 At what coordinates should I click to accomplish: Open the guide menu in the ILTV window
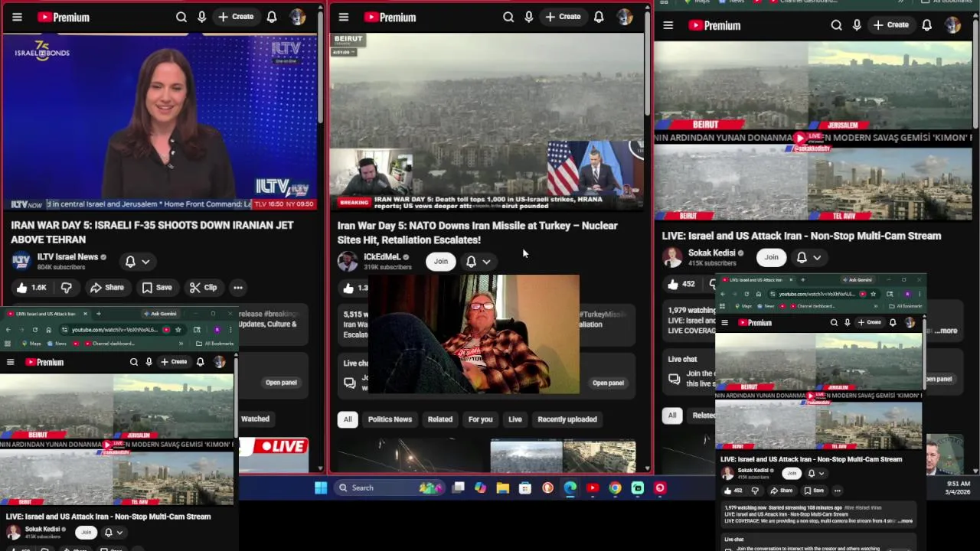(17, 17)
